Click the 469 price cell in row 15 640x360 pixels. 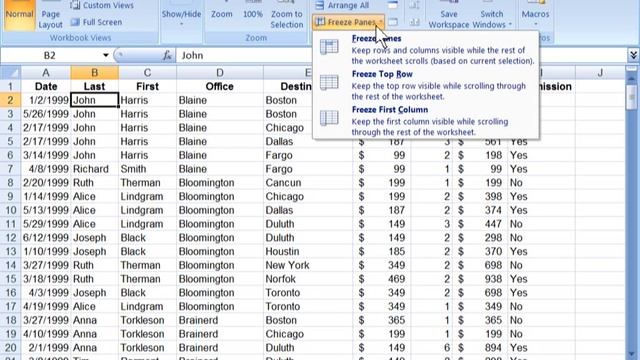pos(382,279)
